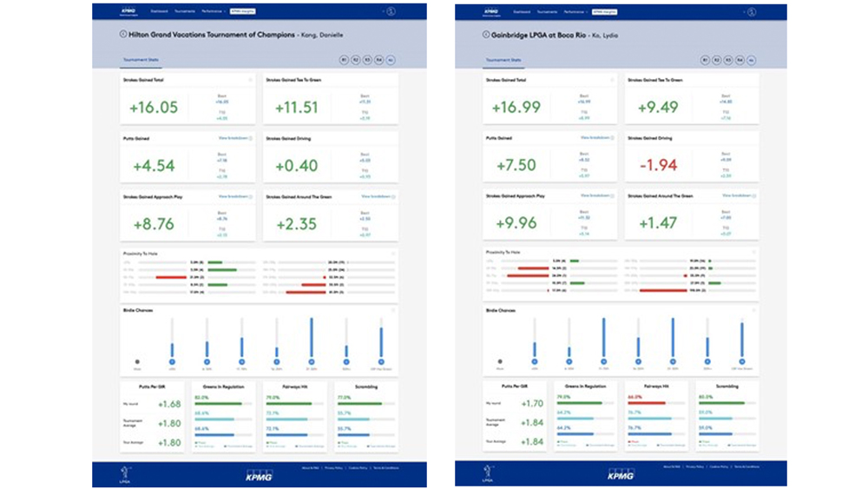868x489 pixels.
Task: Click the red 66.0% Fairways Hit bar
Action: 647,403
